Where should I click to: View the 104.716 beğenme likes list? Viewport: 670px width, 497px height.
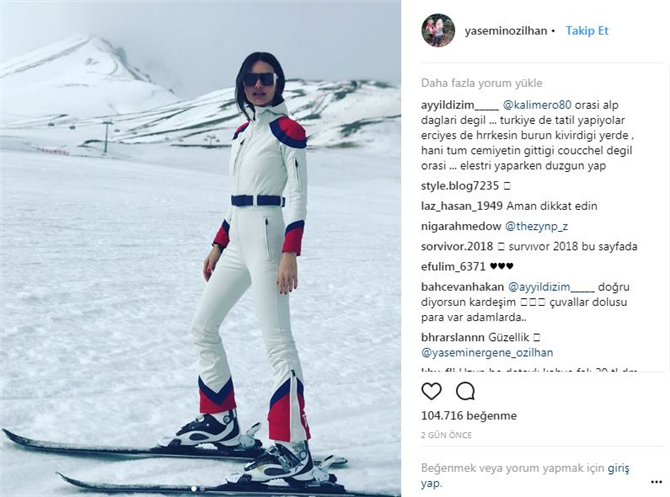(x=469, y=415)
